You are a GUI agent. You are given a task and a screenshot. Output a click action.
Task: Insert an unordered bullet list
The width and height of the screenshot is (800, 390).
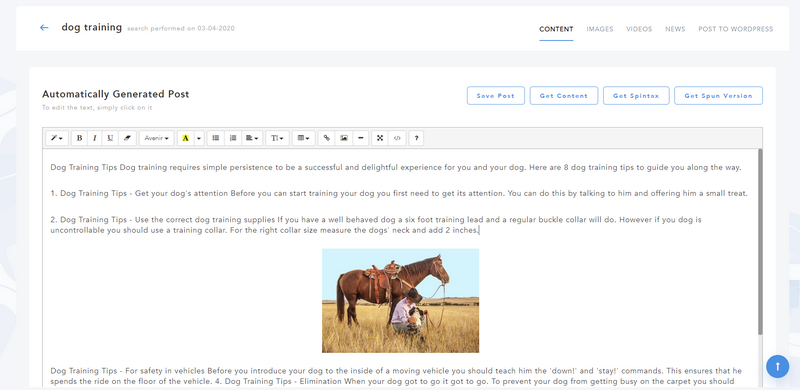[216, 138]
